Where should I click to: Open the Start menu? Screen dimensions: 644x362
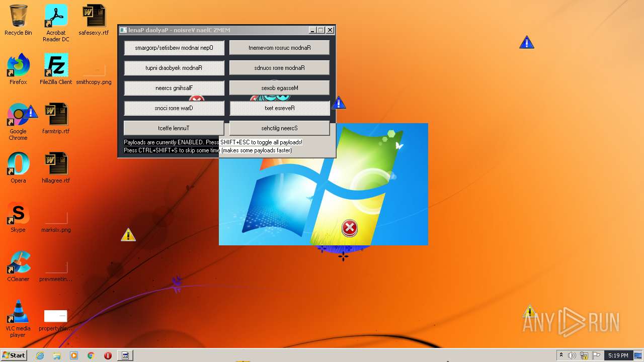(14, 355)
